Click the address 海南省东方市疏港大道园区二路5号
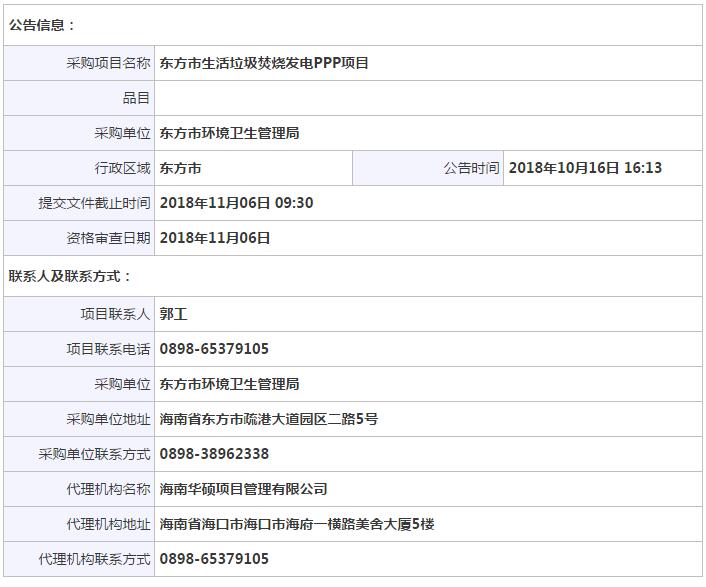The width and height of the screenshot is (706, 587). [269, 419]
